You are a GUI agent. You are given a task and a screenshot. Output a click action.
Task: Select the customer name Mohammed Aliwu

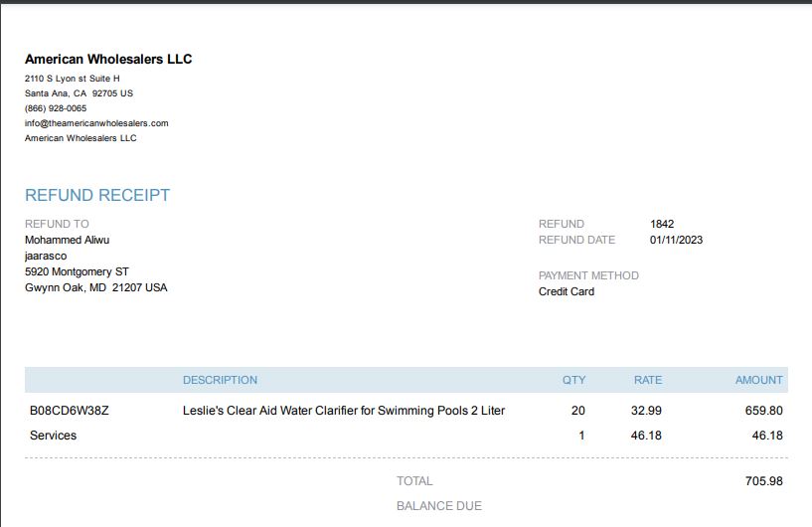point(67,240)
